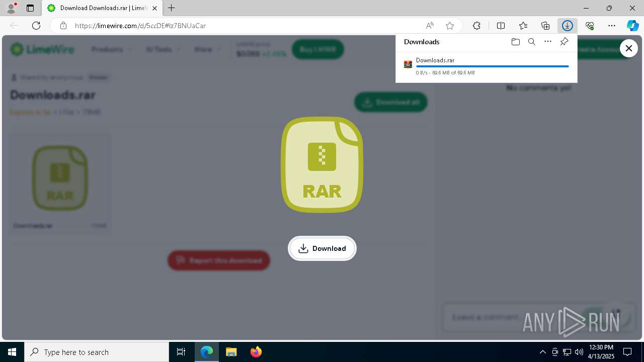Click the network tray icon
The image size is (644, 362).
point(567,352)
